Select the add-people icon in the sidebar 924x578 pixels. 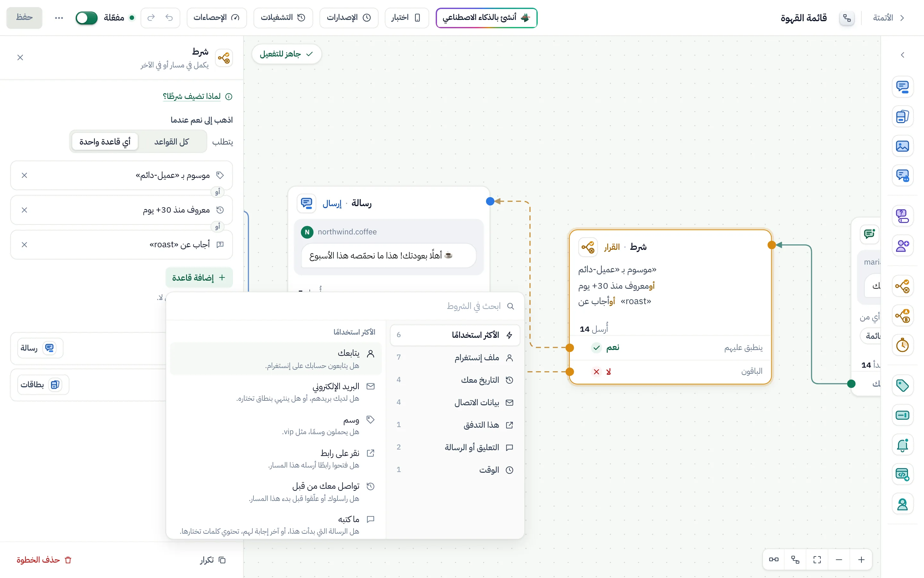[x=902, y=245]
